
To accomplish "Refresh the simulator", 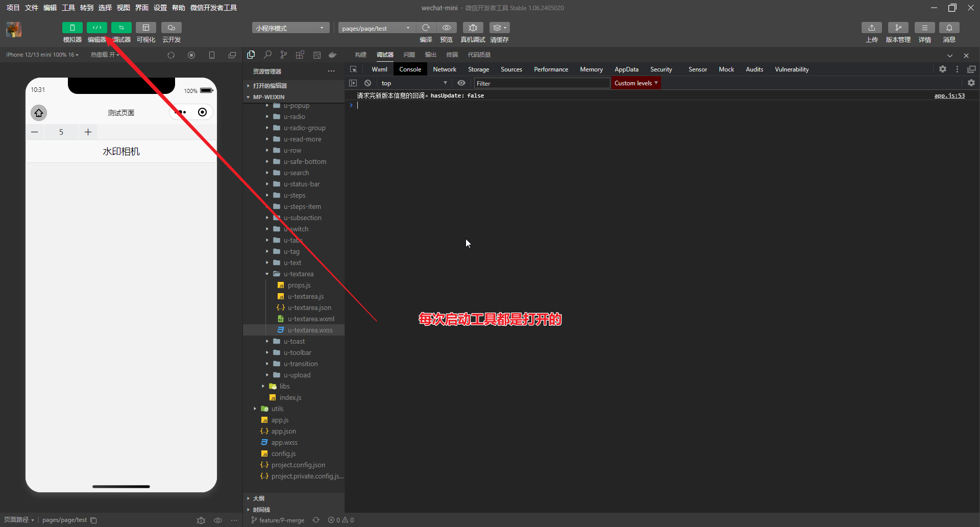I will 171,55.
